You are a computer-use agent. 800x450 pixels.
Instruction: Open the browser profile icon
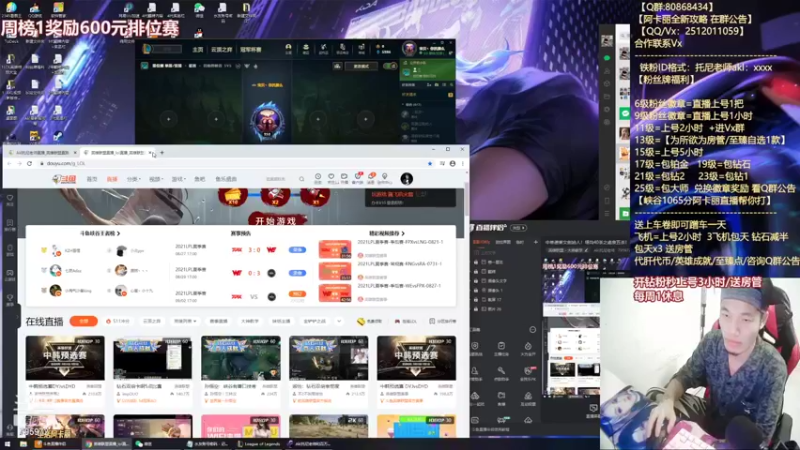click(453, 164)
